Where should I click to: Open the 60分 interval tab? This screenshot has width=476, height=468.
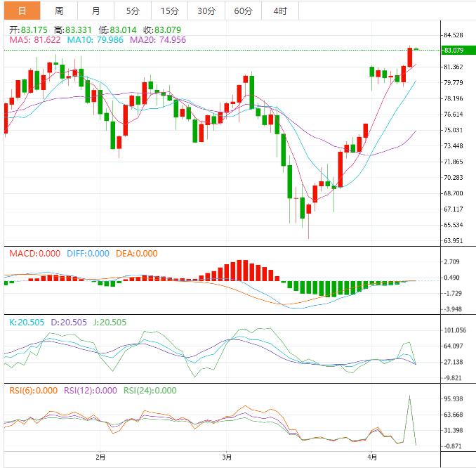click(243, 11)
